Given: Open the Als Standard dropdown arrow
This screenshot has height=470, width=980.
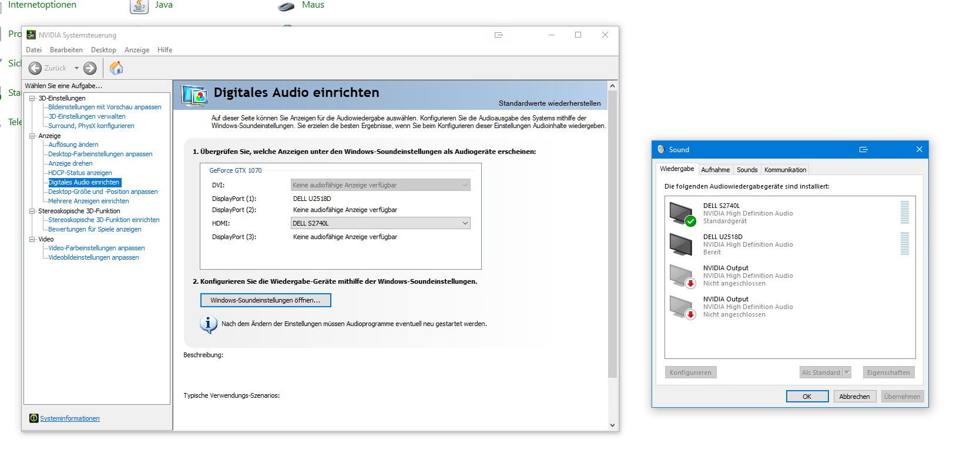Looking at the screenshot, I should point(847,372).
